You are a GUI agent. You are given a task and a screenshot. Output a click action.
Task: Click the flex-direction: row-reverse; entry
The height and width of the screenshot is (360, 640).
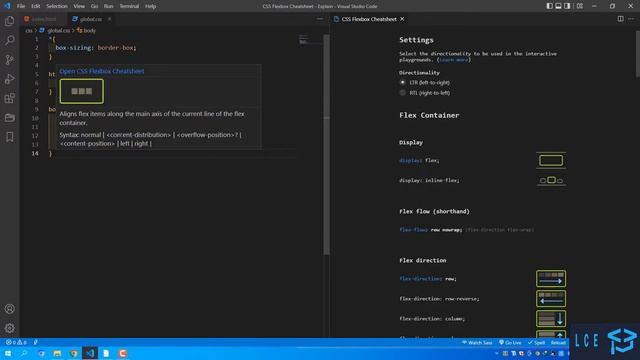point(439,299)
